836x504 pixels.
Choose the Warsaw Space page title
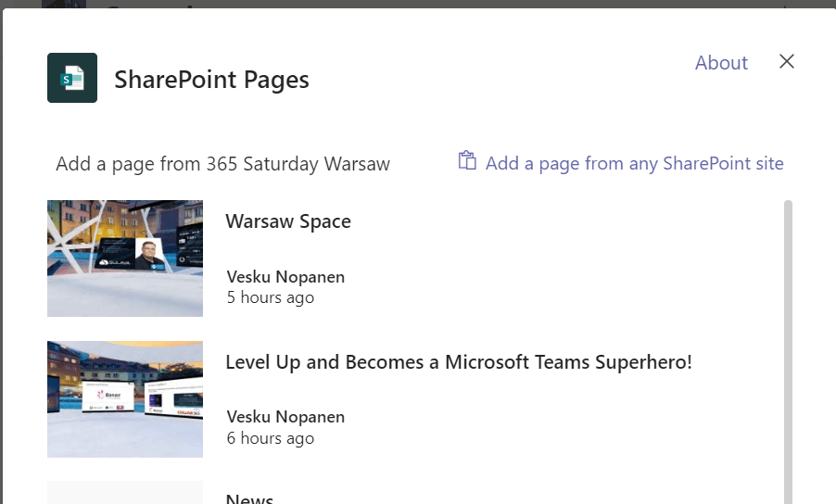pyautogui.click(x=288, y=221)
